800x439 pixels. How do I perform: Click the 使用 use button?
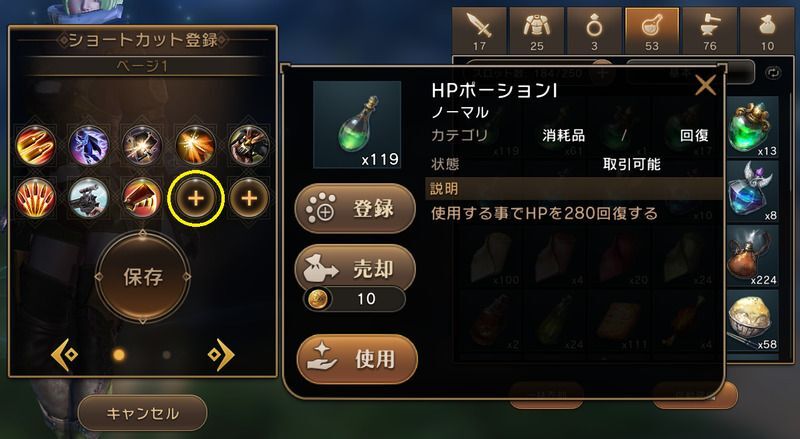pyautogui.click(x=357, y=359)
